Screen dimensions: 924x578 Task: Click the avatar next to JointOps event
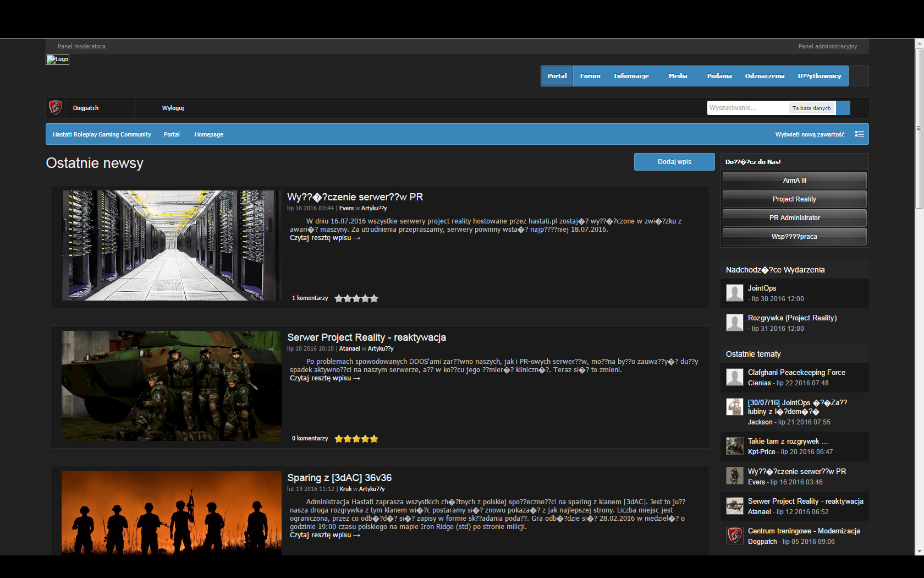pyautogui.click(x=734, y=293)
